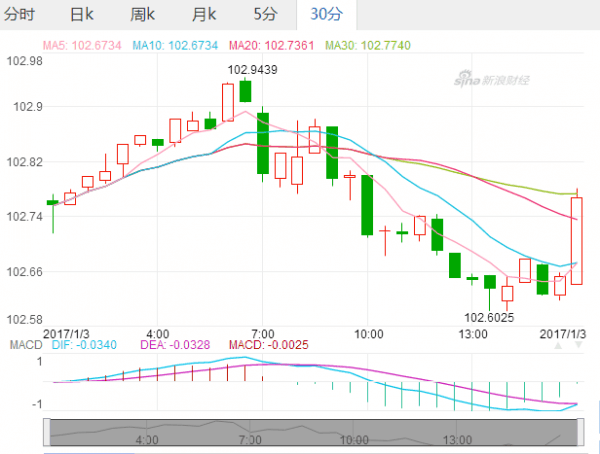The width and height of the screenshot is (600, 454).
Task: Click the MA5: 102.6734 legend label
Action: click(82, 46)
